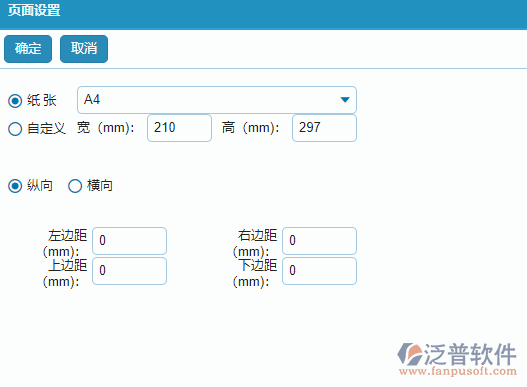Focus the 高 (mm) height field

point(324,128)
